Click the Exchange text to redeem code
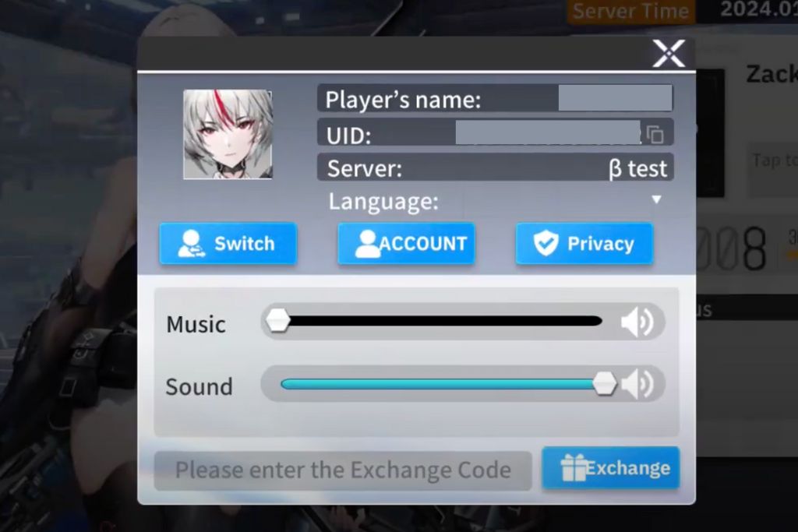Image resolution: width=798 pixels, height=532 pixels. tap(628, 468)
